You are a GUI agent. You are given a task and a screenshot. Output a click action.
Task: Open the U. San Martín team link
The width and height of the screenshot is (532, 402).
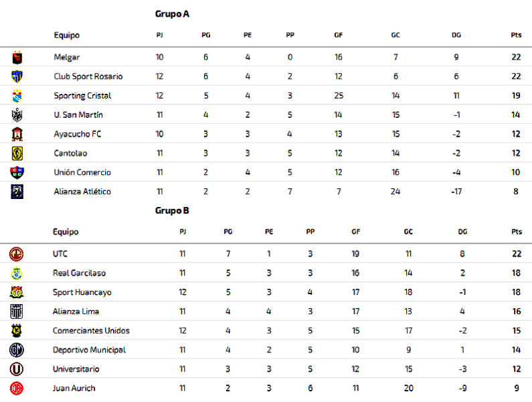click(x=78, y=115)
